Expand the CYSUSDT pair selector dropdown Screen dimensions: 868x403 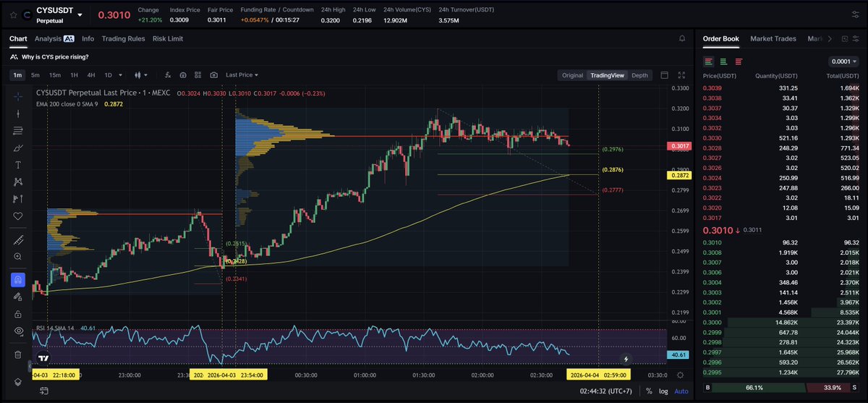tap(80, 15)
